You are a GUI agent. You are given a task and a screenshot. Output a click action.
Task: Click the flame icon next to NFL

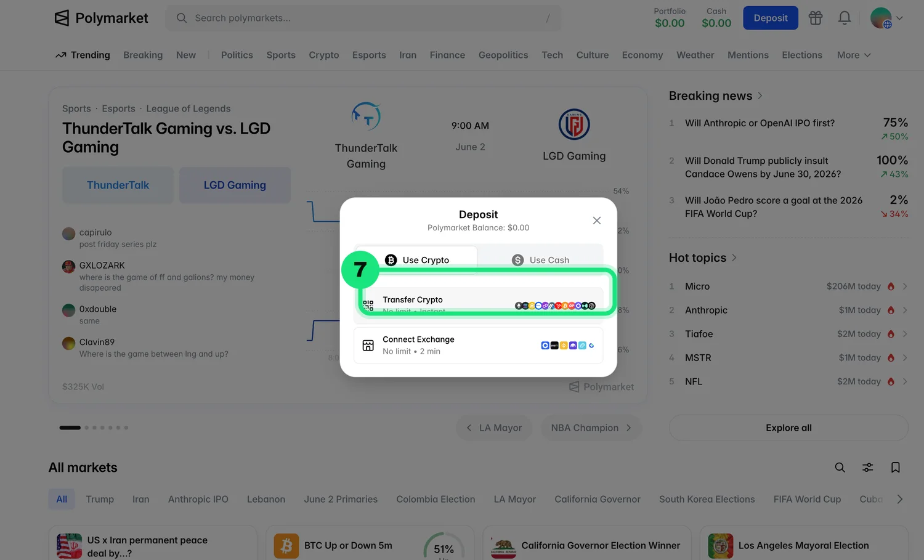coord(891,381)
